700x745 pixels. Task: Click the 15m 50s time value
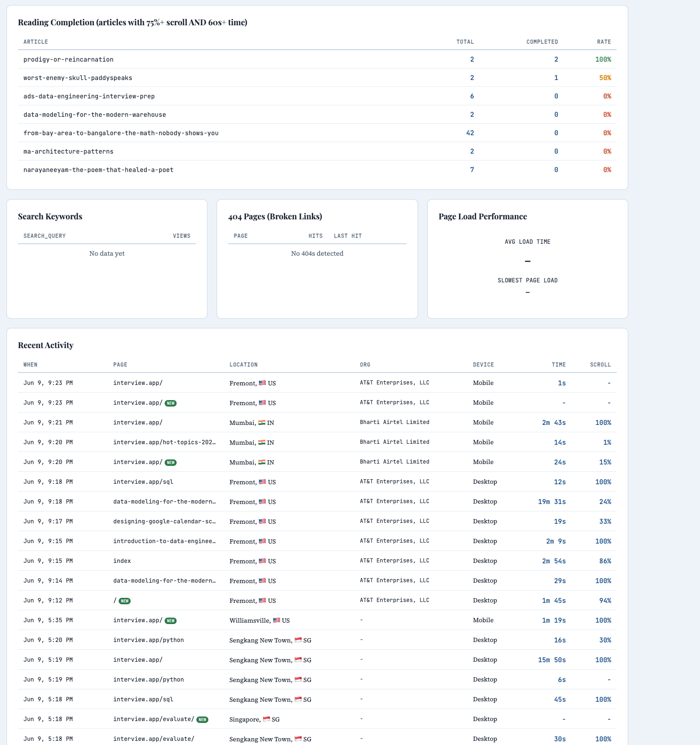point(552,660)
